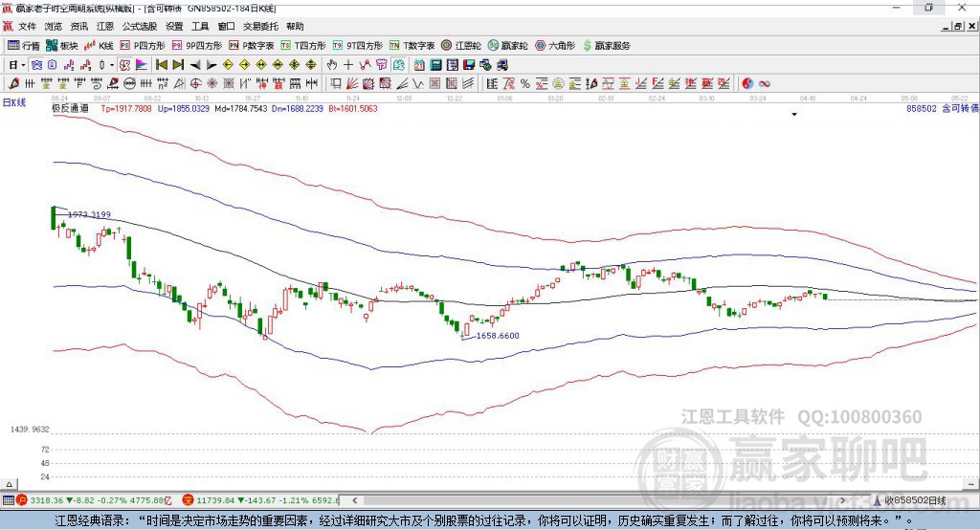Expand the 日 period dropdown arrow
Image resolution: width=980 pixels, height=530 pixels.
pos(23,65)
